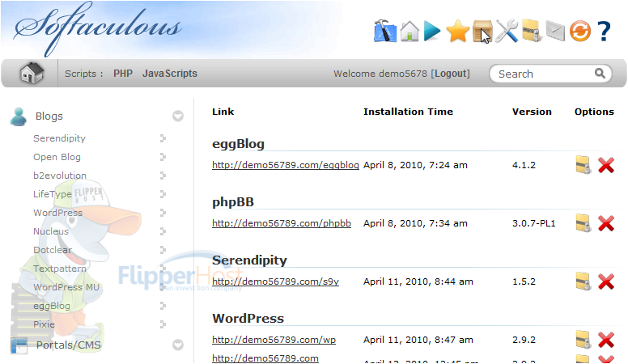The width and height of the screenshot is (628, 364).
Task: Open the installations box icon
Action: (482, 31)
